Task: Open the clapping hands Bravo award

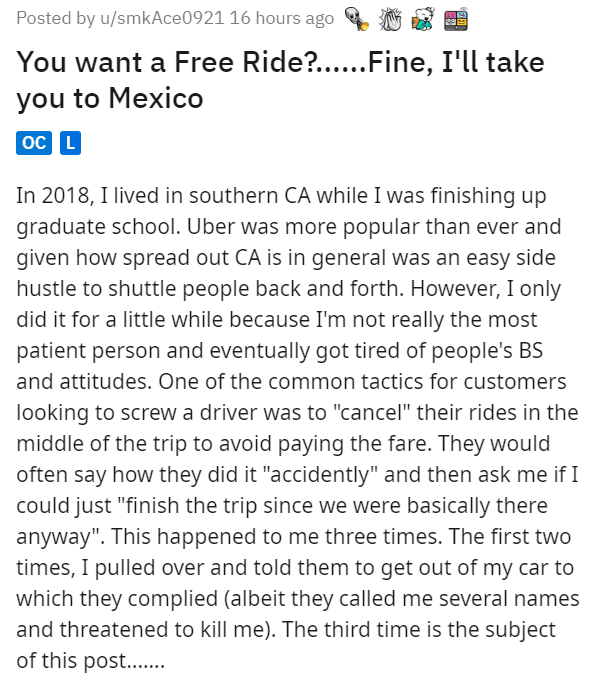Action: point(390,20)
